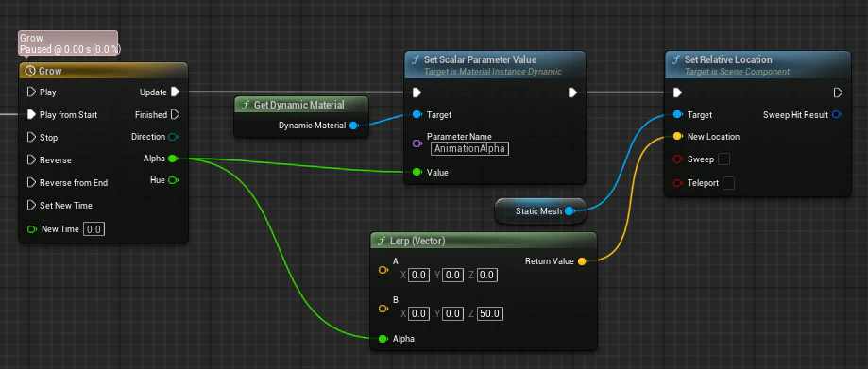868x369 pixels.
Task: Click the Finished output exec pin
Action: coord(175,114)
